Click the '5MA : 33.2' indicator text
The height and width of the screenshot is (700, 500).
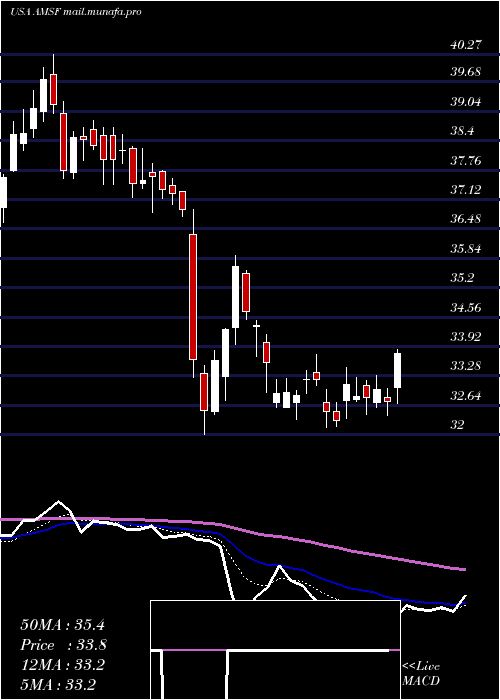tap(58, 684)
